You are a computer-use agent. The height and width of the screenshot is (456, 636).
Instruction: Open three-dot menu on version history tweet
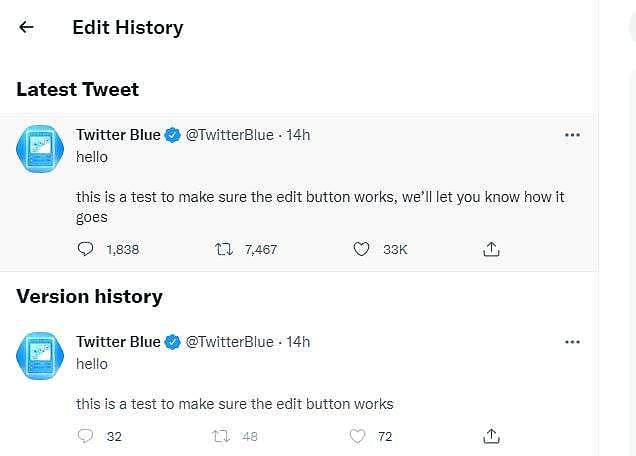tap(572, 342)
